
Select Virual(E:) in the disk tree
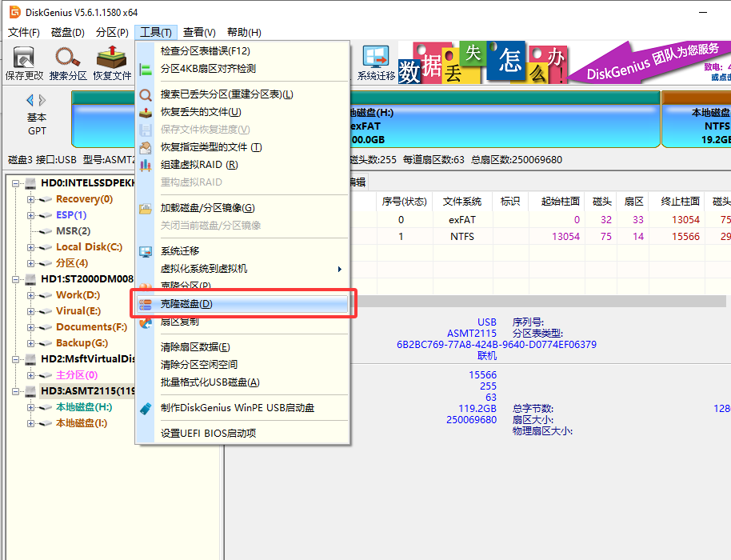pos(78,311)
